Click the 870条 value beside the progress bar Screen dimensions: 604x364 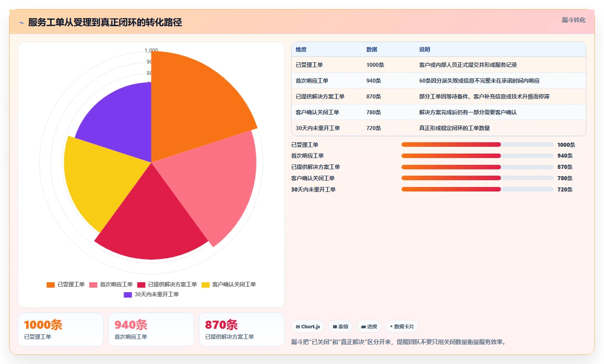coord(565,167)
